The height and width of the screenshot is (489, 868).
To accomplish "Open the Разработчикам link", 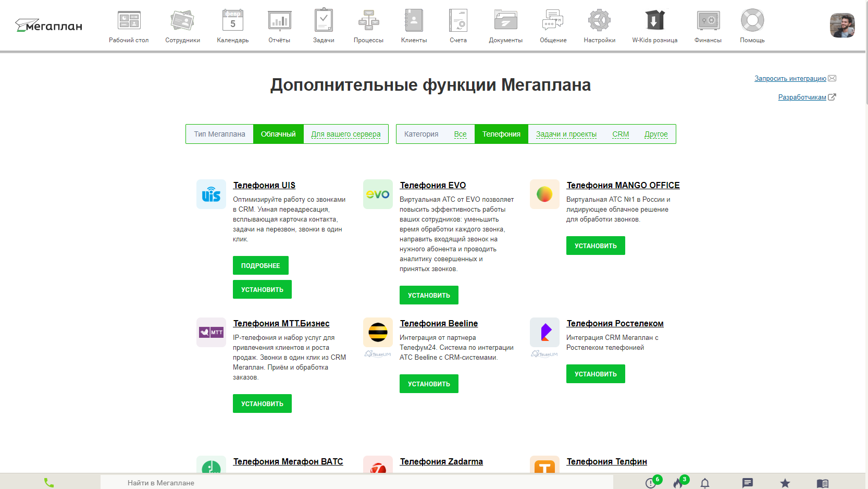I will point(802,97).
